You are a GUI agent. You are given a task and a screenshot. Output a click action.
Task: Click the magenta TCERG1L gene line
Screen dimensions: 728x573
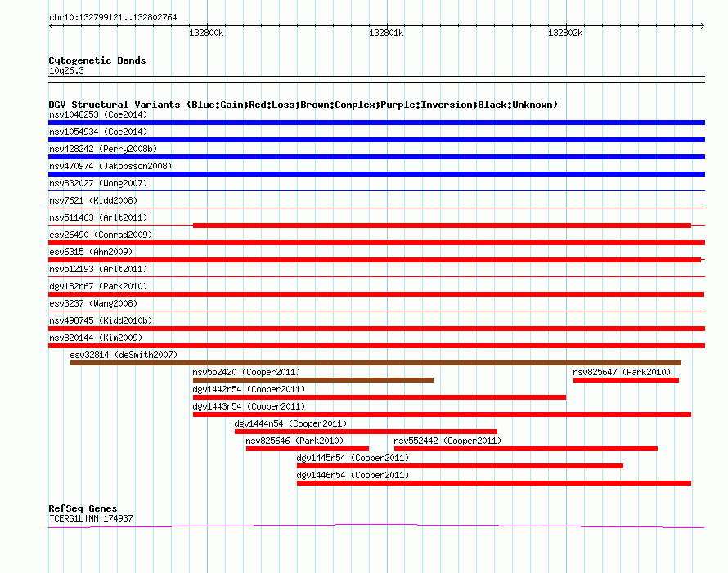(376, 526)
